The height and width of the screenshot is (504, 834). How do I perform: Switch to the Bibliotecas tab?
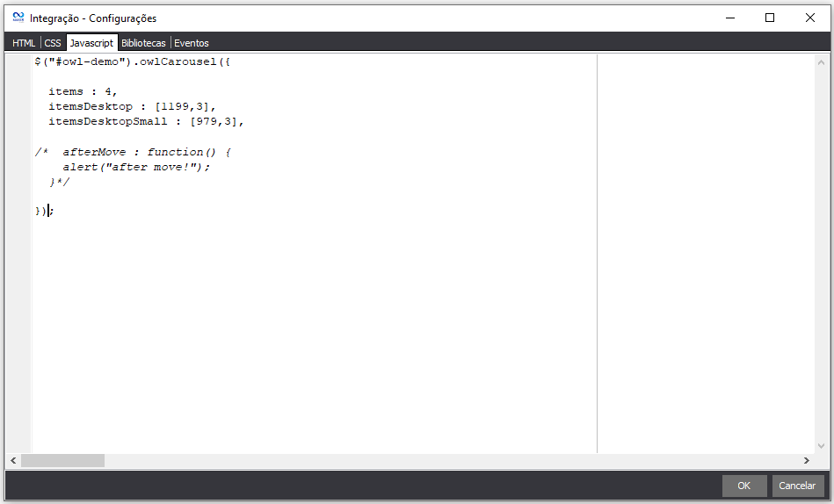(143, 43)
